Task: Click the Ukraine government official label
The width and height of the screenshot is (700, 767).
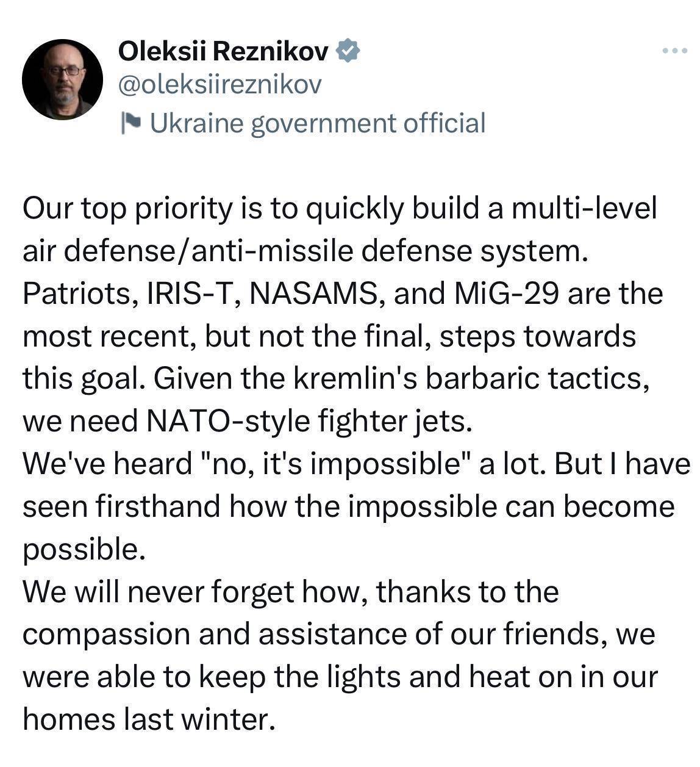Action: pyautogui.click(x=318, y=123)
